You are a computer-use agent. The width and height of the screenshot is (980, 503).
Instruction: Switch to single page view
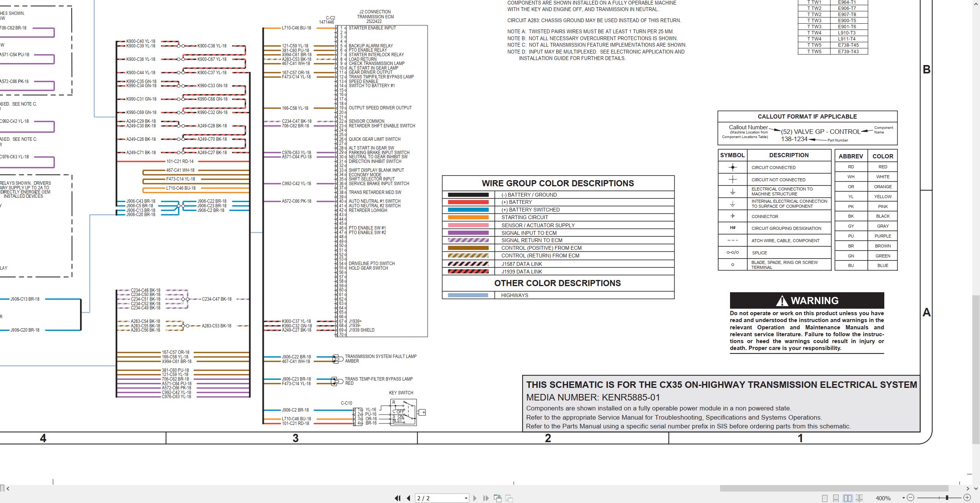[x=825, y=498]
